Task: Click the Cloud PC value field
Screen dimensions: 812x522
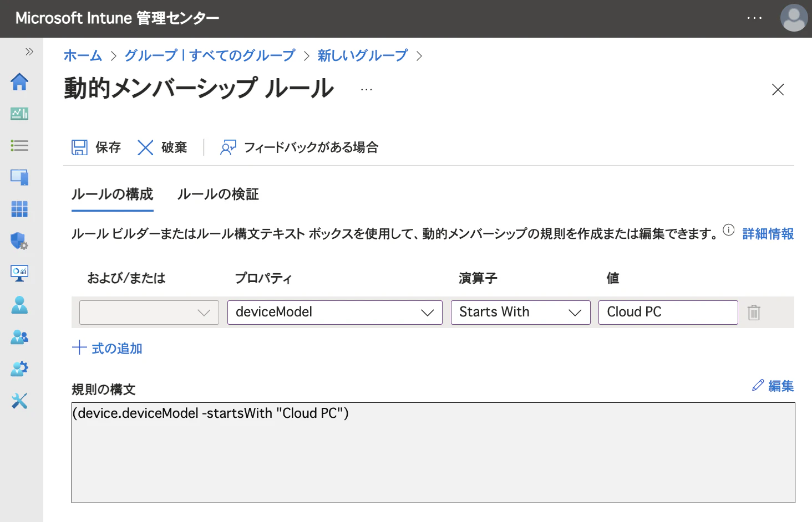Action: pos(668,313)
